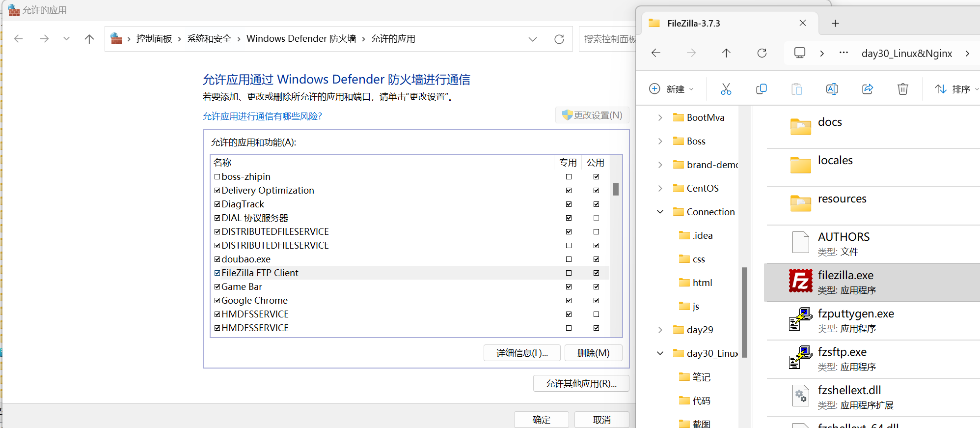
Task: Click Windows Defender 防火墙 breadcrumb
Action: coord(301,39)
